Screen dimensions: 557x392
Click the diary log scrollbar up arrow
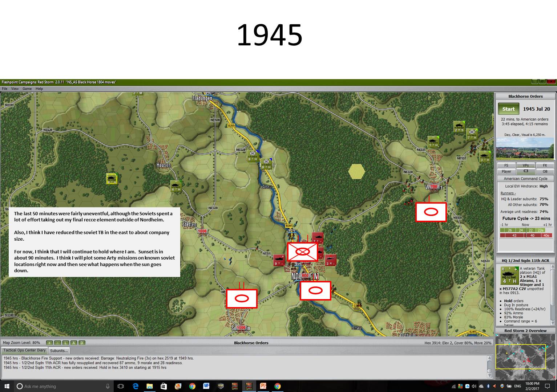click(x=490, y=358)
